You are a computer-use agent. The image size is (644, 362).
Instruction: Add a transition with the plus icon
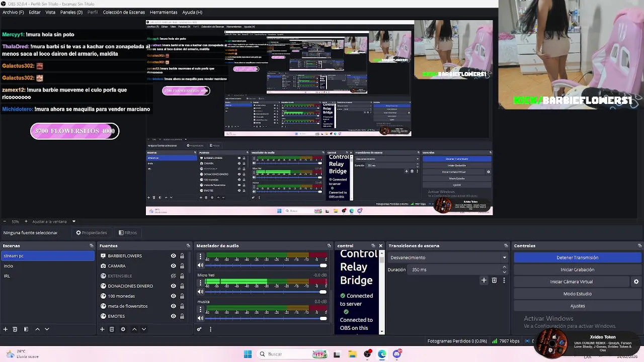click(x=484, y=280)
